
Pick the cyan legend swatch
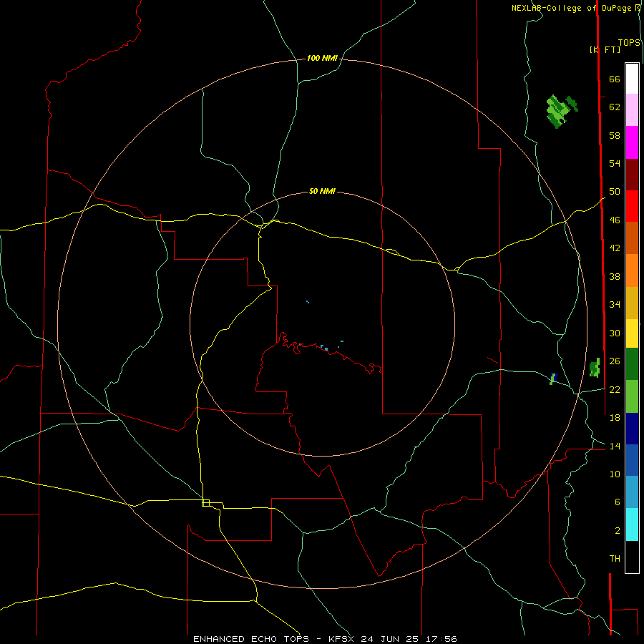[632, 525]
